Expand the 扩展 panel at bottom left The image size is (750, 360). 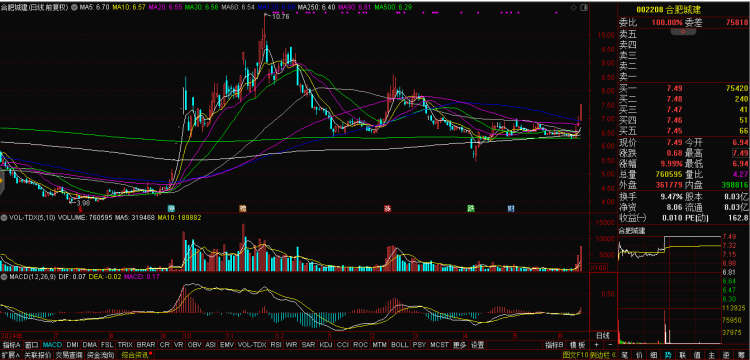tap(11, 355)
